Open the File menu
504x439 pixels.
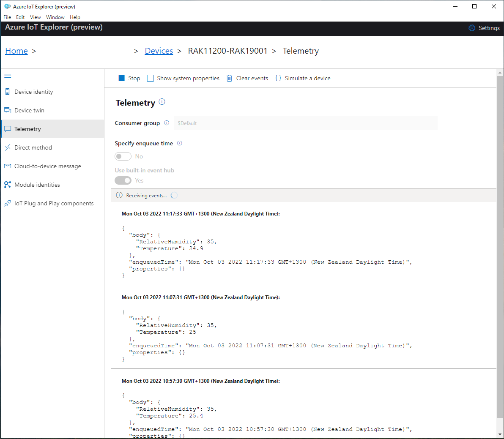7,17
